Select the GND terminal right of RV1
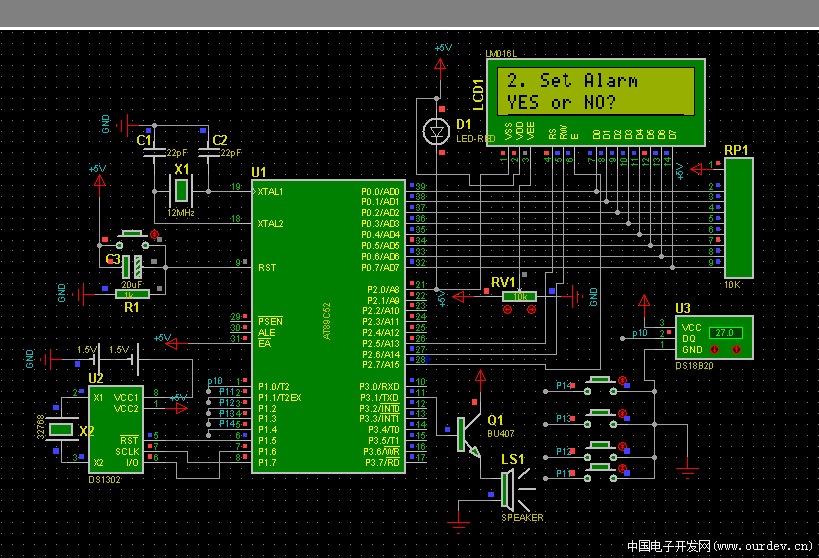This screenshot has width=819, height=558. (x=575, y=296)
